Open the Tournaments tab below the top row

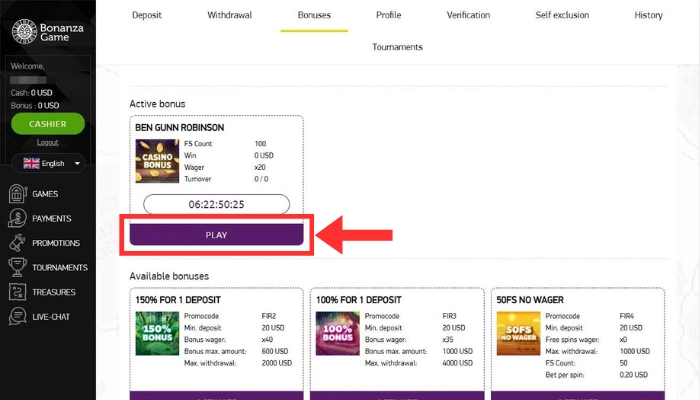[397, 47]
